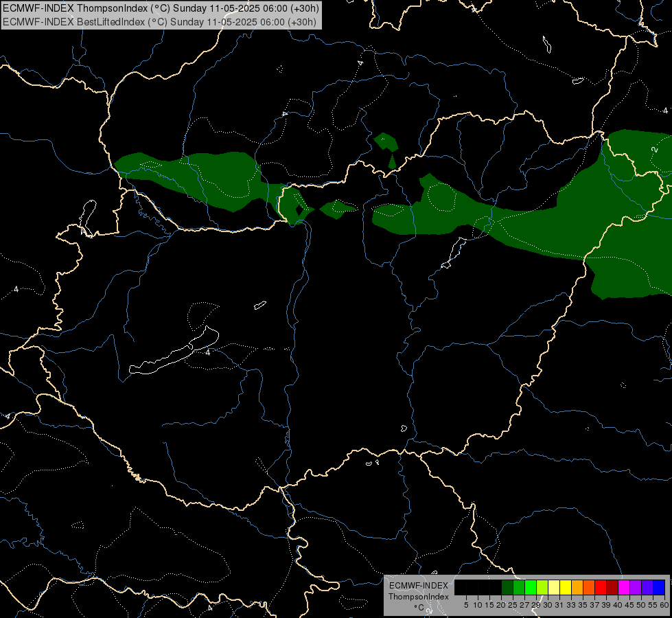The image size is (672, 618).
Task: Choose the bright red 37–39 legend swatch
Action: pyautogui.click(x=601, y=588)
